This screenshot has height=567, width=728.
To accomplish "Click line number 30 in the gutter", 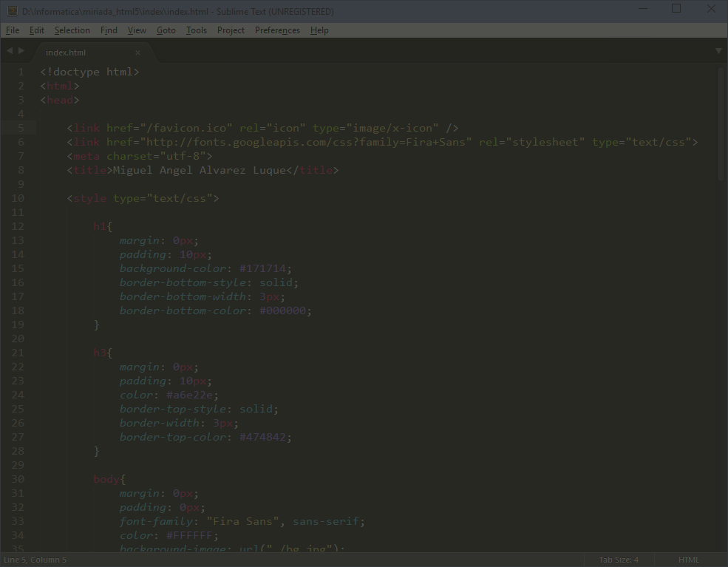I will (x=18, y=479).
